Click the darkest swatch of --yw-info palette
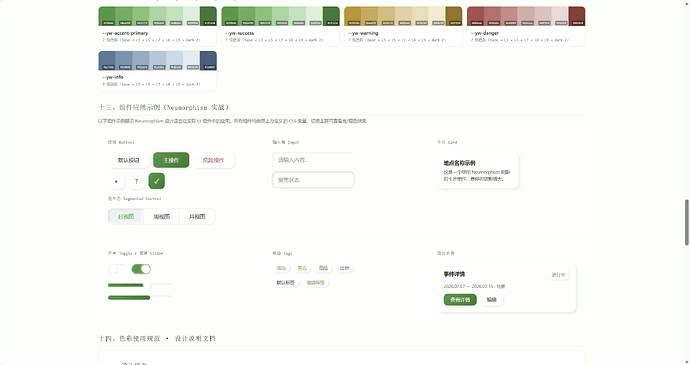Screen dimensions: 690x365 click(208, 61)
